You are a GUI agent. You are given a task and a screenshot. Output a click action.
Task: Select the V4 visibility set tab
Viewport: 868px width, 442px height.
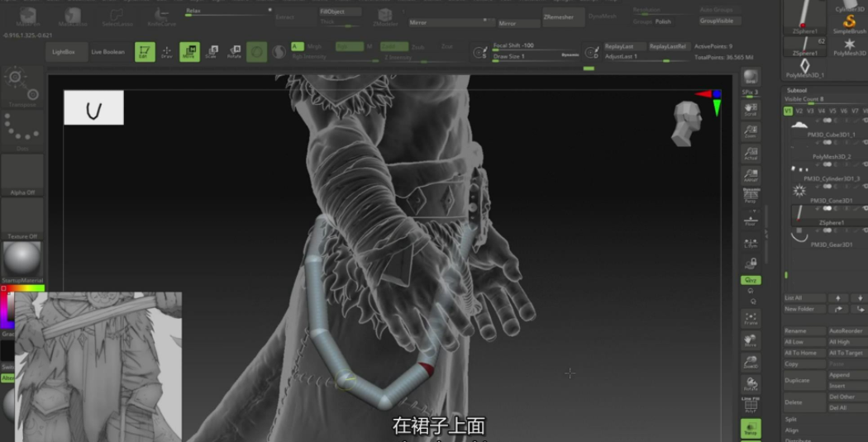tap(822, 112)
